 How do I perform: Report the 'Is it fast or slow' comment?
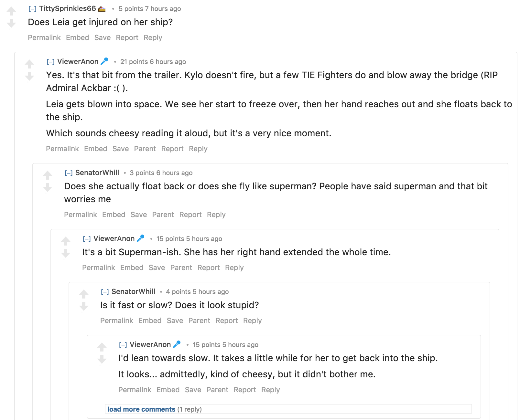pos(227,321)
